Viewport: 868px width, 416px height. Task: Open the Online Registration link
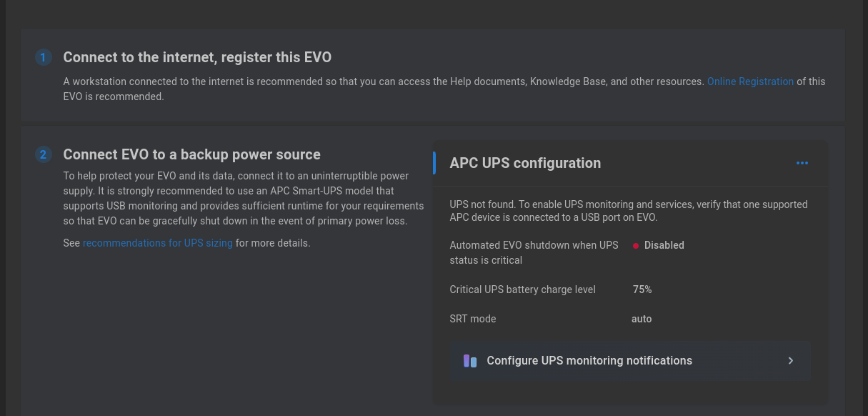click(x=750, y=81)
